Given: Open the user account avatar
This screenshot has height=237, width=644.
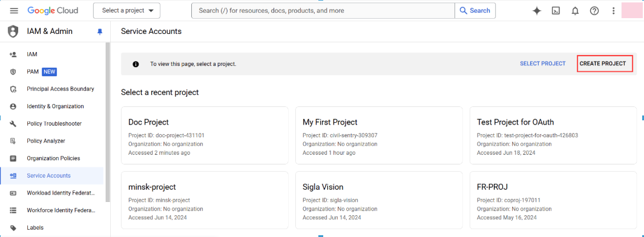Looking at the screenshot, I should click(x=632, y=10).
